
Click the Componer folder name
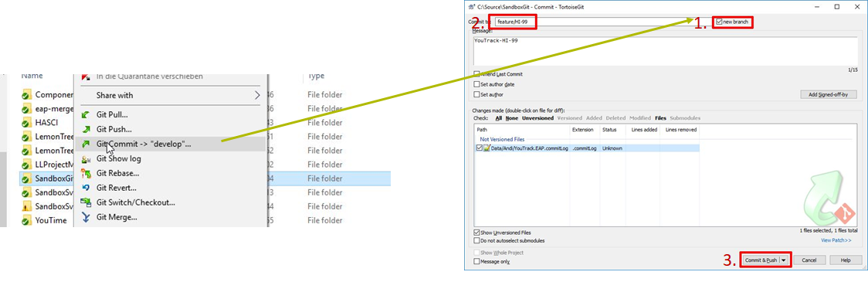(54, 95)
